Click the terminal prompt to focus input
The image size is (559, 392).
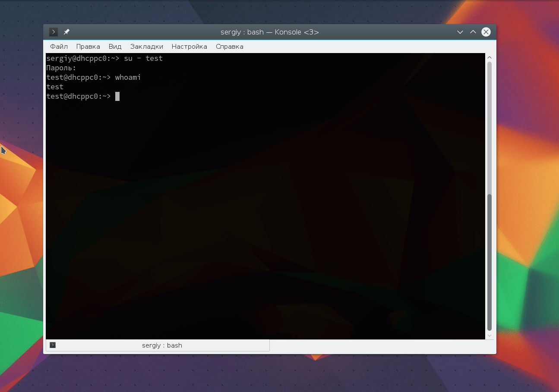pyautogui.click(x=79, y=96)
